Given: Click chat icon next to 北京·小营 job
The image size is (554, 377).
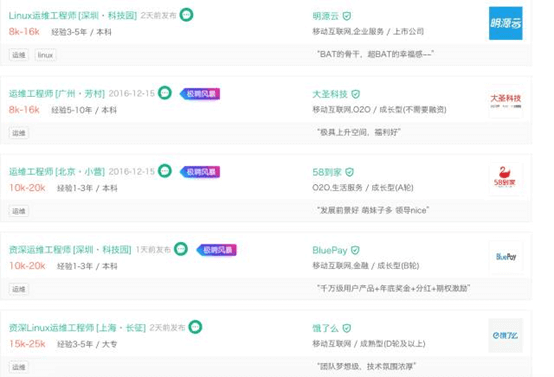Looking at the screenshot, I should click(x=165, y=171).
